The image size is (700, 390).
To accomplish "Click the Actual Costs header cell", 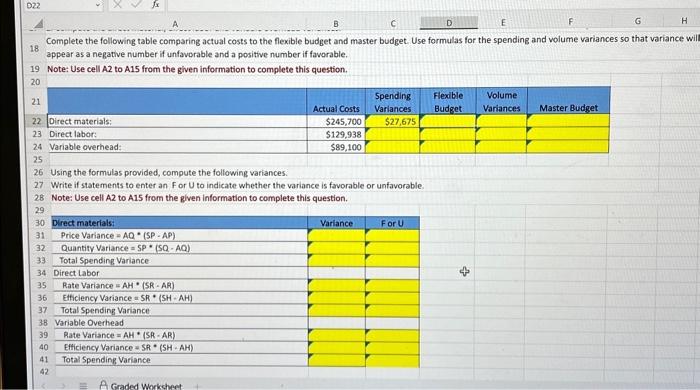I will 336,102.
